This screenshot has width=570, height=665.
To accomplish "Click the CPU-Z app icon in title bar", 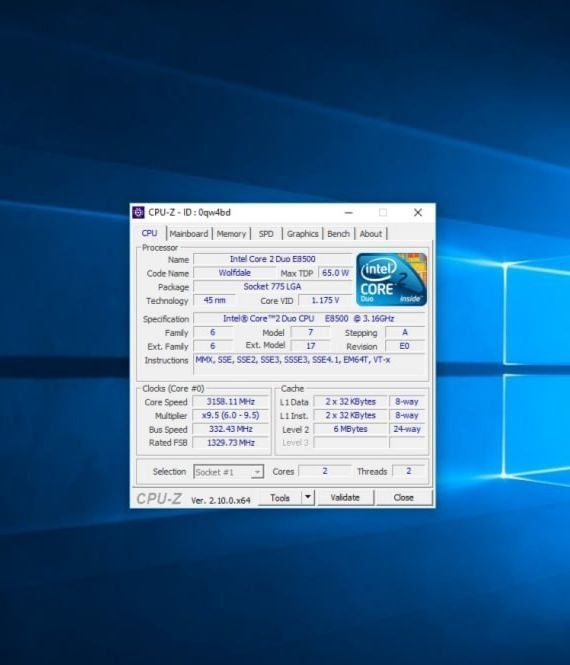I will click(138, 212).
